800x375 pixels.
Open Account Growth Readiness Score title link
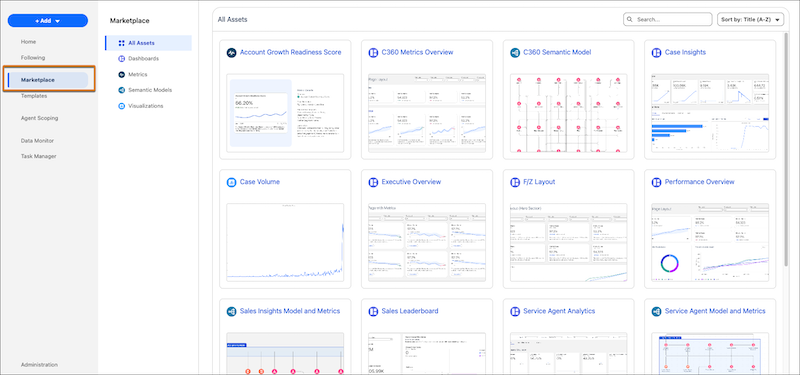tap(290, 53)
